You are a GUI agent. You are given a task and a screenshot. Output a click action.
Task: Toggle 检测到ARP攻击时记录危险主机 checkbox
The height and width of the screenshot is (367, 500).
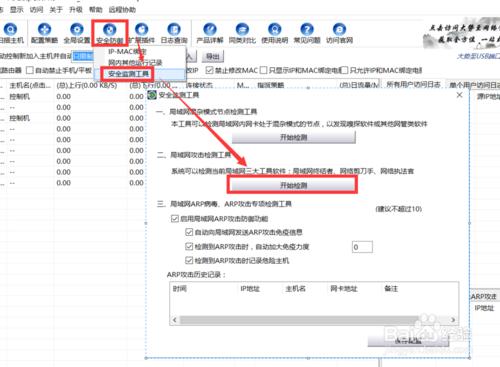pyautogui.click(x=189, y=260)
